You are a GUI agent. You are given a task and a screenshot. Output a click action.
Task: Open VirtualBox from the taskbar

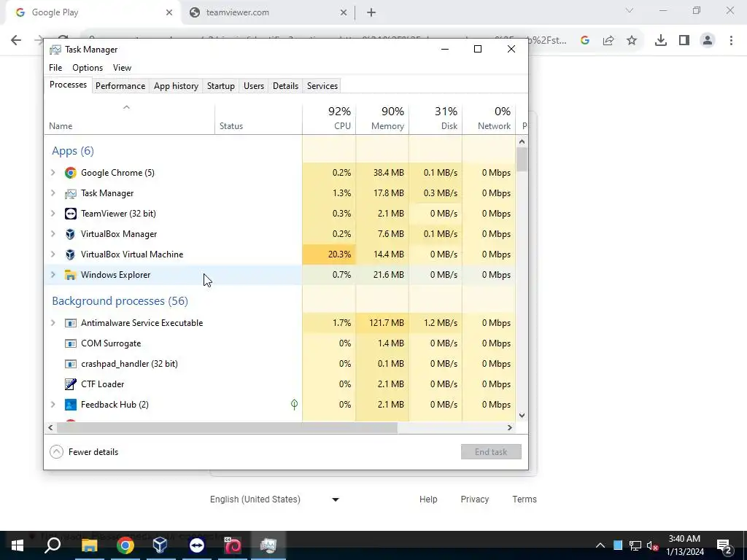click(x=160, y=545)
